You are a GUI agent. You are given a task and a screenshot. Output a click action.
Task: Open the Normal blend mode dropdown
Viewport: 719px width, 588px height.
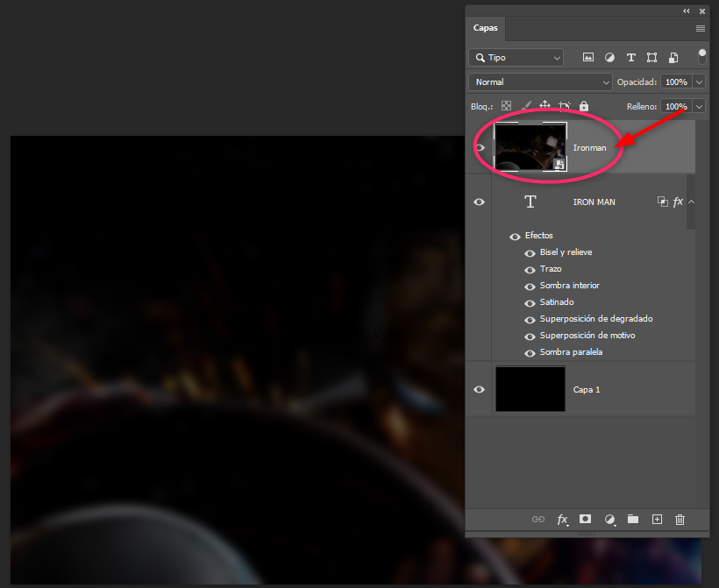tap(540, 82)
